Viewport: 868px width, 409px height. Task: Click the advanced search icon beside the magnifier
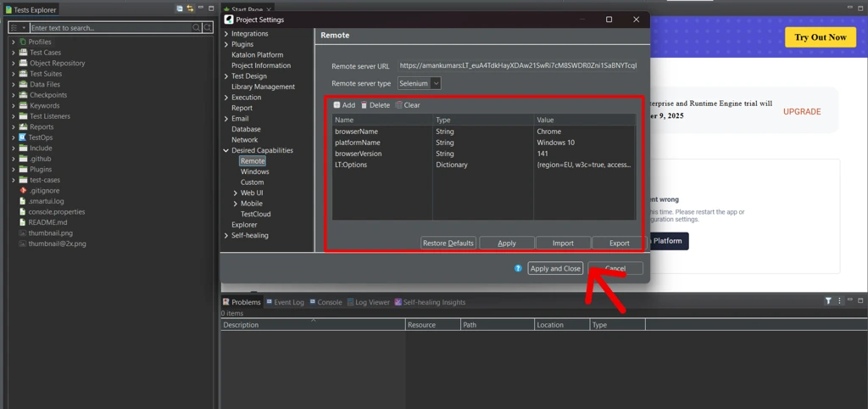click(x=208, y=27)
